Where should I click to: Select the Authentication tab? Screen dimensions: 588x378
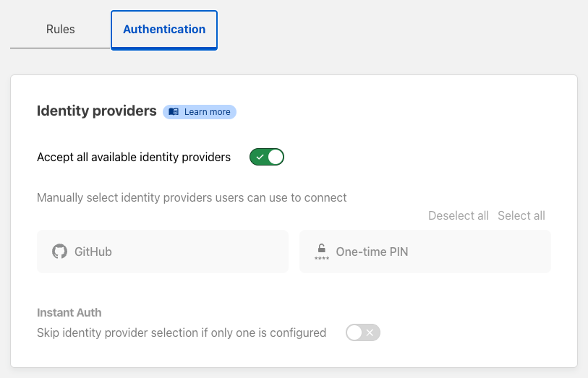click(x=164, y=30)
